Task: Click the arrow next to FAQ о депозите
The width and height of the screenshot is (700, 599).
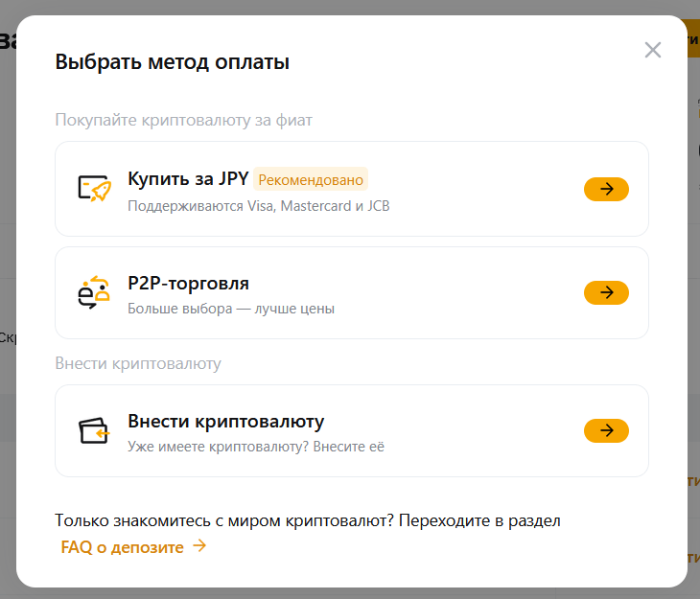Action: pos(199,546)
